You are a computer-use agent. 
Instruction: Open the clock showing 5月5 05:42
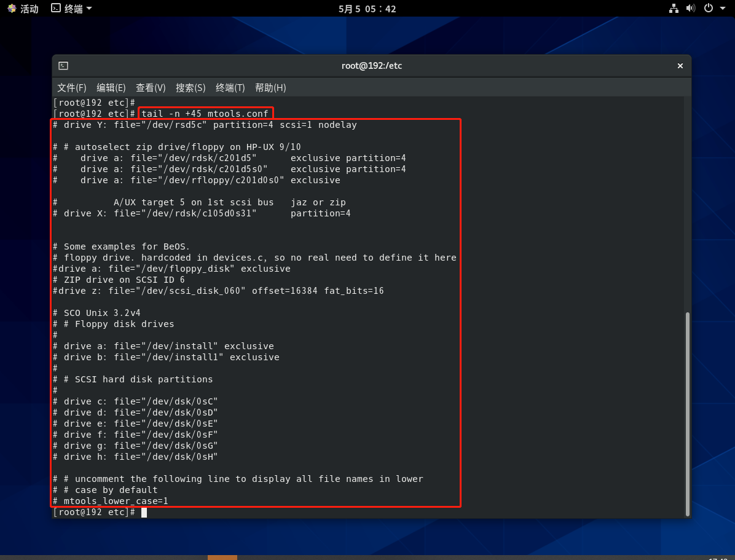[367, 9]
